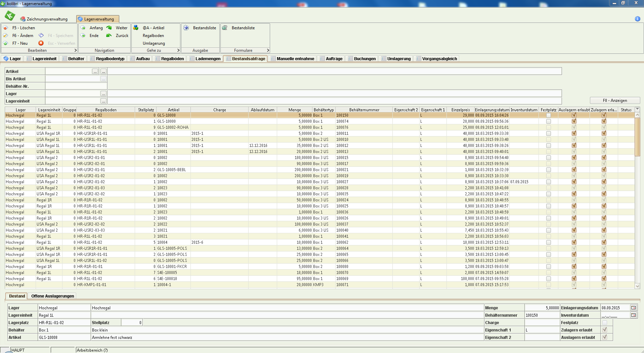
Task: Click the Zurück back arrow icon
Action: (x=109, y=36)
